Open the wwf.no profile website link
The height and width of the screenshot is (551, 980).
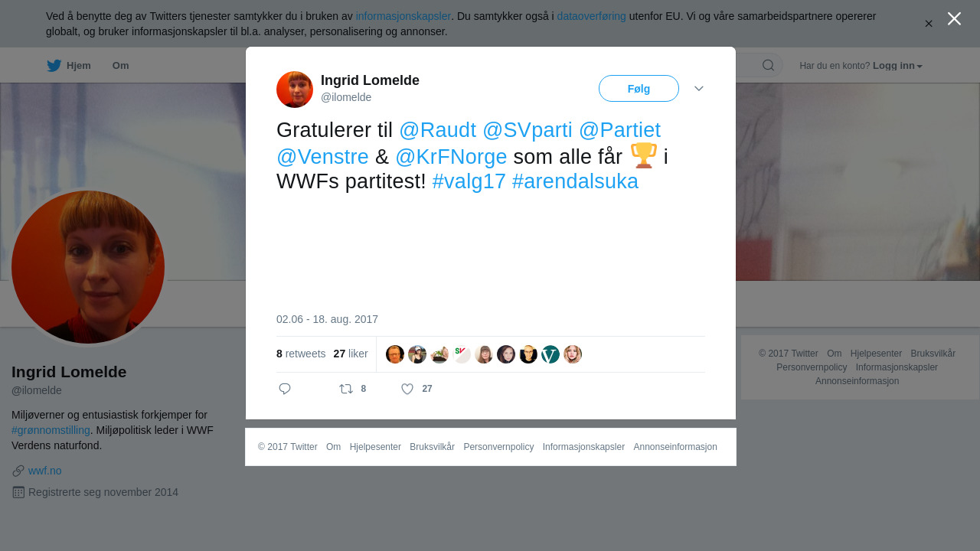tap(44, 471)
